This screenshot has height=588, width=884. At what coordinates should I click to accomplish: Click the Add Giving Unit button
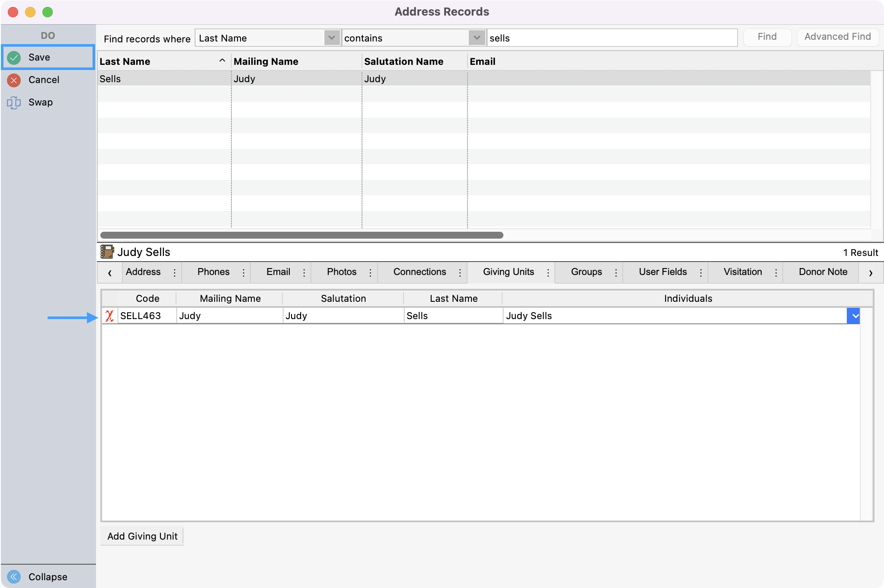(x=142, y=536)
